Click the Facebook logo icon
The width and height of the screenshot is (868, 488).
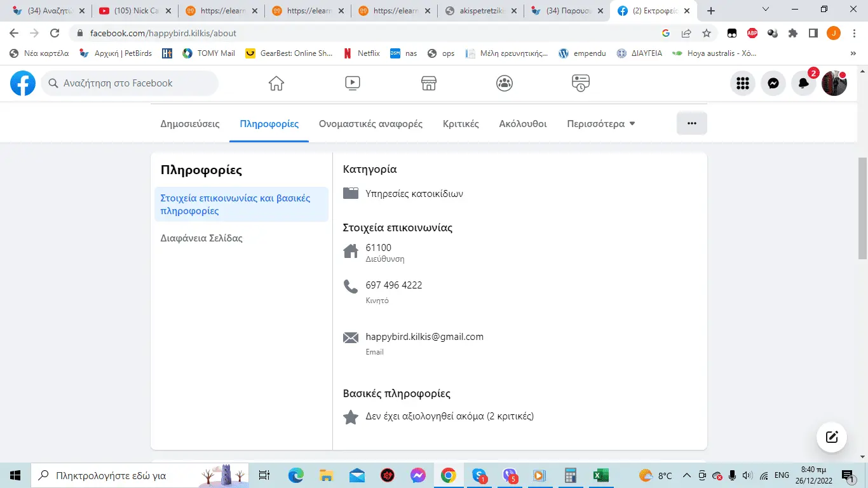(23, 83)
